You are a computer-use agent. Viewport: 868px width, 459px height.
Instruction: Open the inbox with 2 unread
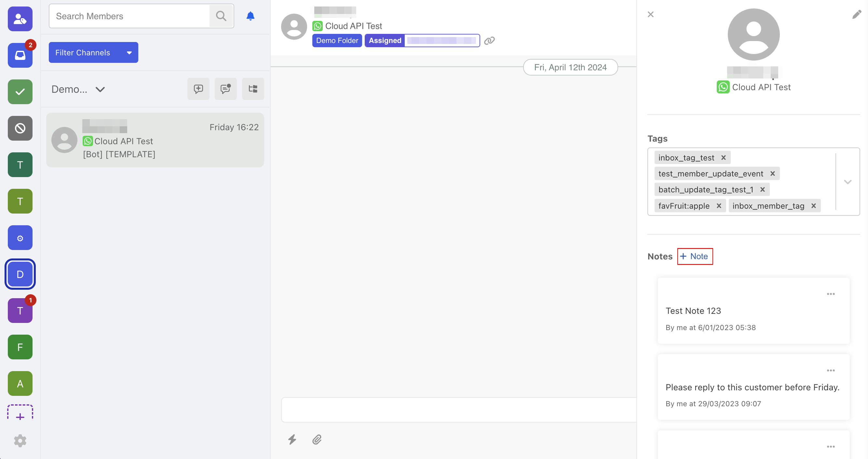pos(20,55)
